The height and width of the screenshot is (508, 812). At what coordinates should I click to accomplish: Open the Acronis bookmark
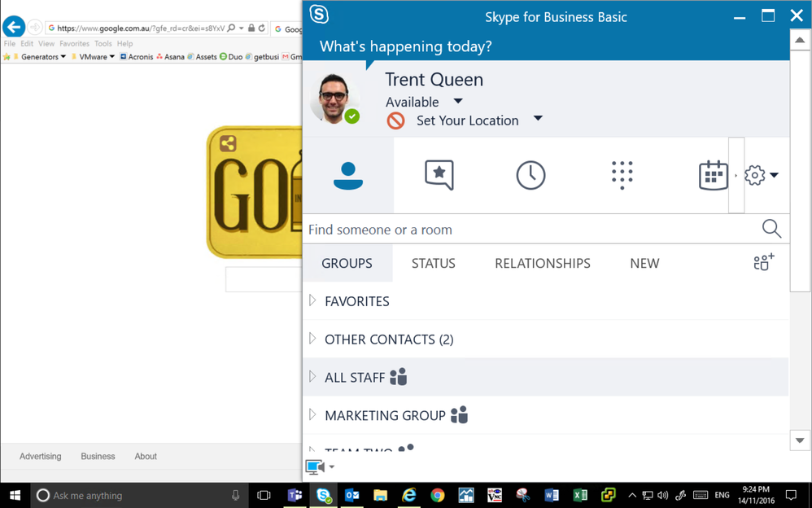137,56
